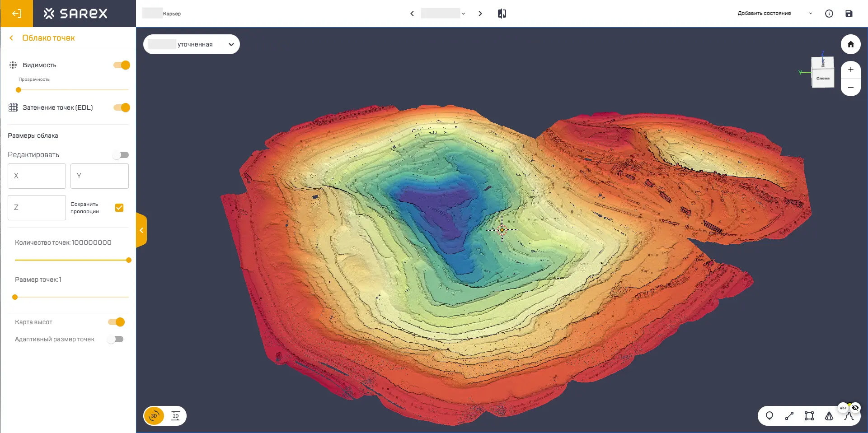This screenshot has height=433, width=868.
Task: Select the cone volume measurement tool
Action: (x=829, y=416)
